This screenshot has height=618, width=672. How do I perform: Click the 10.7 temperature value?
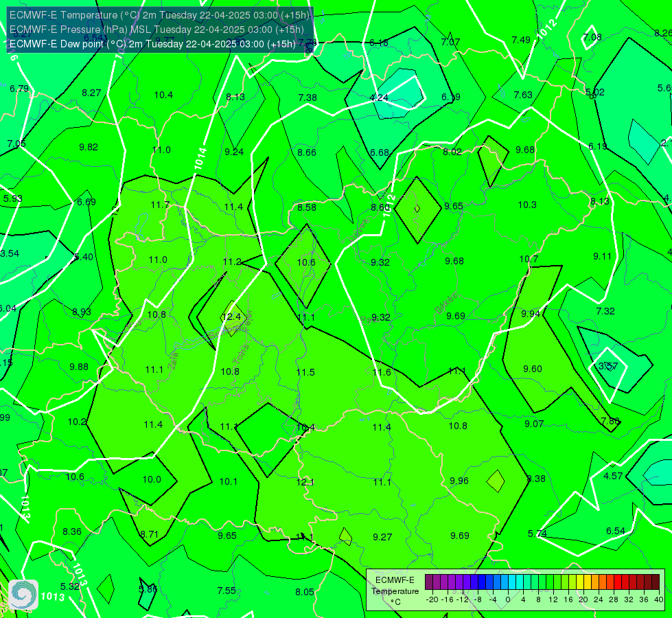(x=529, y=259)
